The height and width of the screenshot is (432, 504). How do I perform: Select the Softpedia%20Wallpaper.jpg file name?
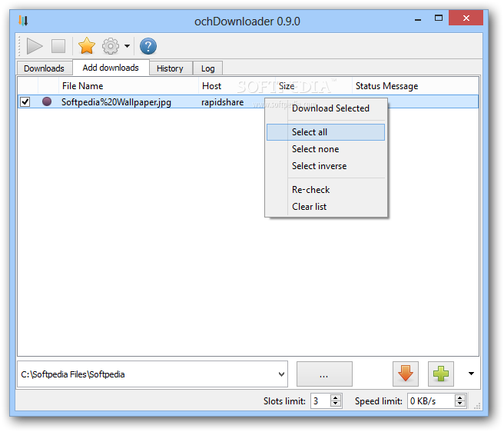click(116, 102)
